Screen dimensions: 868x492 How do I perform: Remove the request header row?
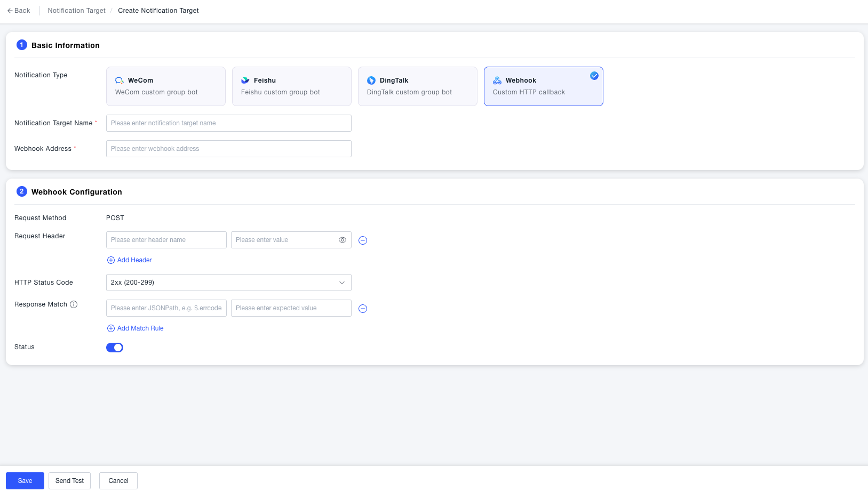[x=363, y=240]
